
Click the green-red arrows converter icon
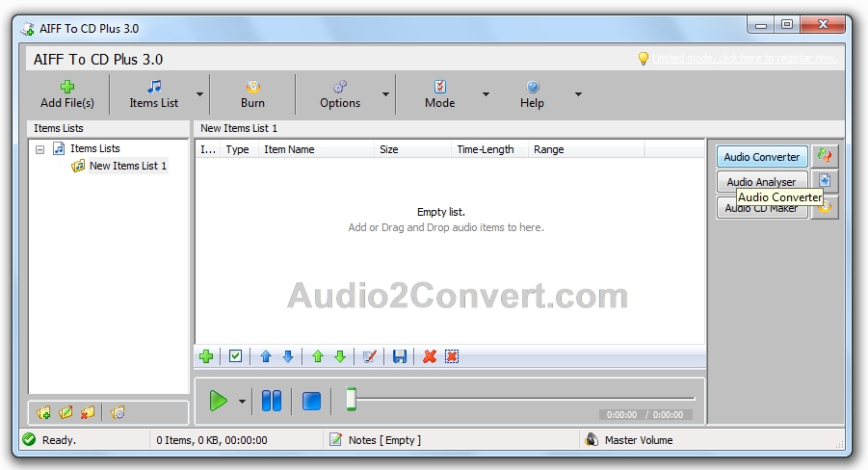(x=825, y=156)
